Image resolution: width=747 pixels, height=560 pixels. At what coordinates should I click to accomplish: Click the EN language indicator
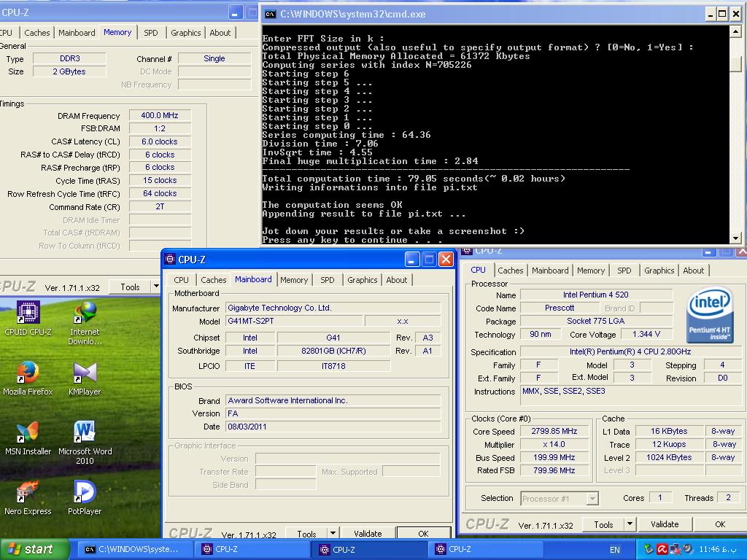click(x=614, y=550)
